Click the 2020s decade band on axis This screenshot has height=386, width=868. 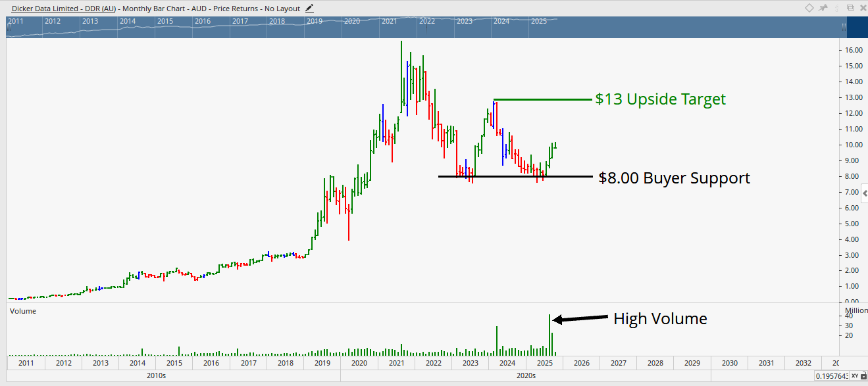coord(525,376)
